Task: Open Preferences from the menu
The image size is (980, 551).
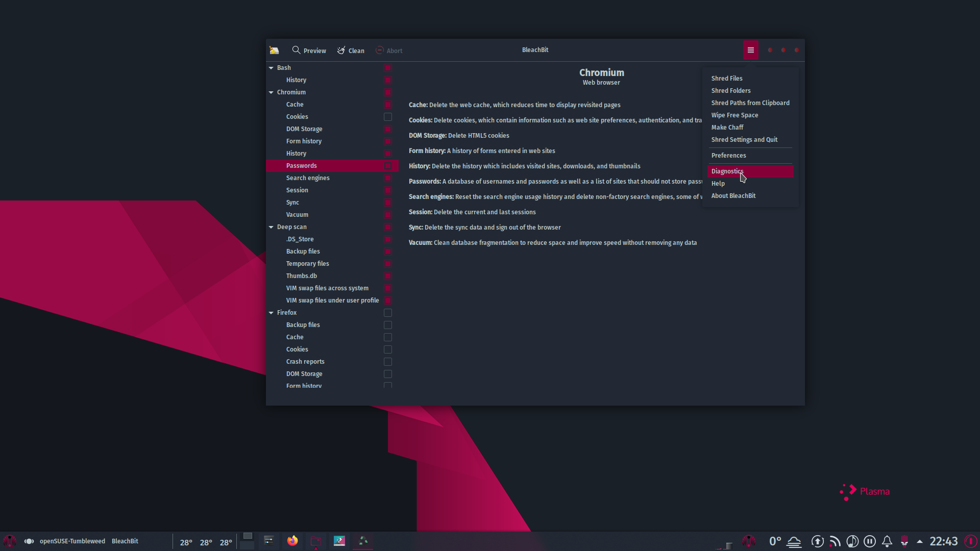Action: 750,155
